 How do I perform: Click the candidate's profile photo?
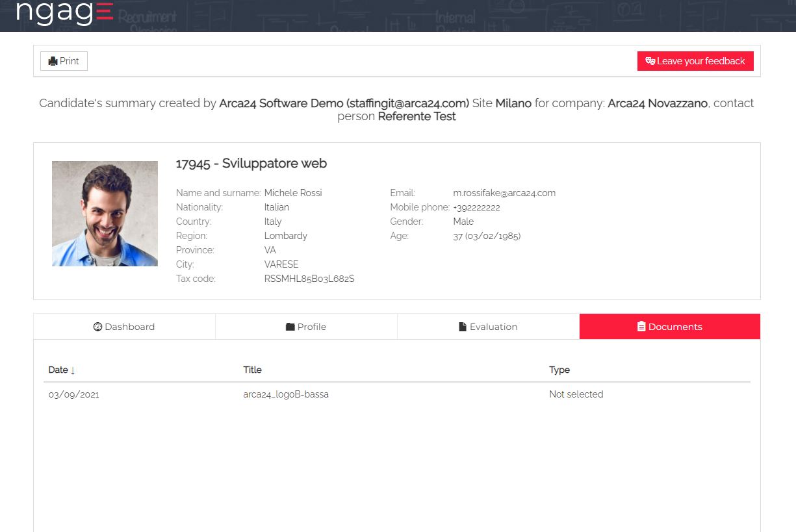pos(105,214)
